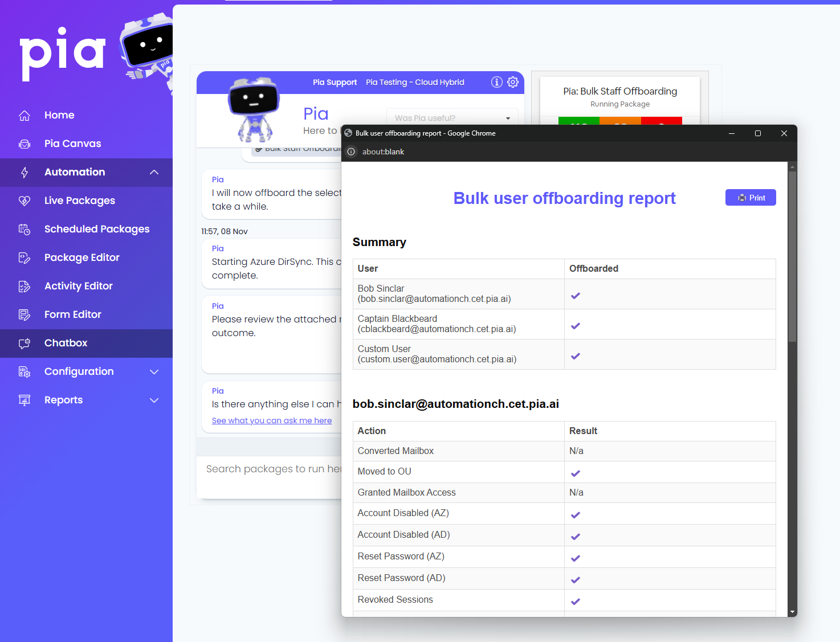The image size is (840, 642).
Task: Click Captain Blackbeard offboarded checkmark
Action: (576, 326)
